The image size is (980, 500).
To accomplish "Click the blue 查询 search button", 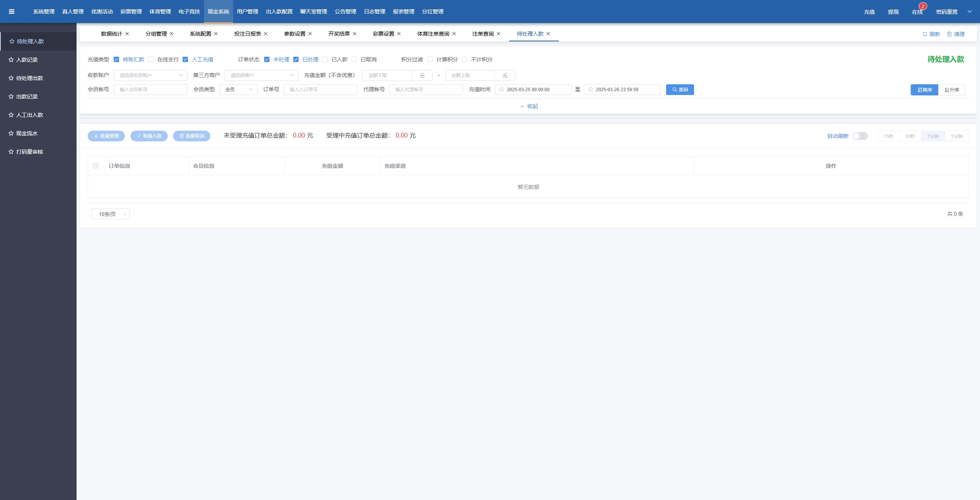I will [x=680, y=90].
